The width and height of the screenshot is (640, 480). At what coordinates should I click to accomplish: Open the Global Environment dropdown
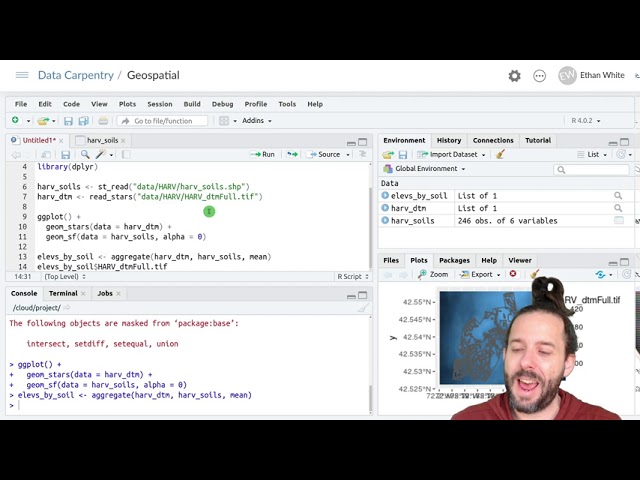coord(424,169)
